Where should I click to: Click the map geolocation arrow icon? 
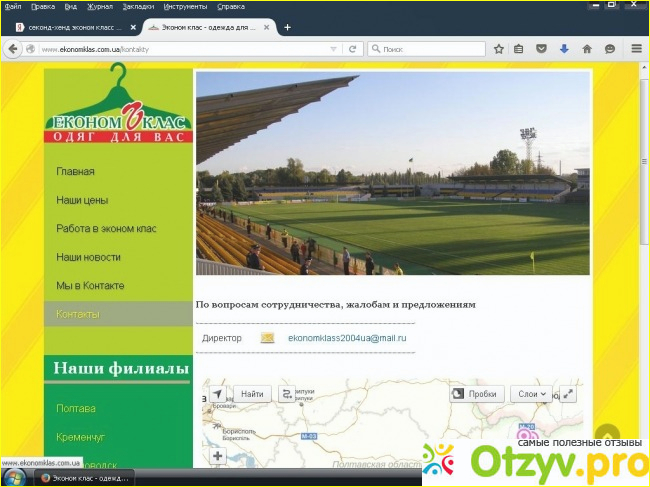coord(218,395)
